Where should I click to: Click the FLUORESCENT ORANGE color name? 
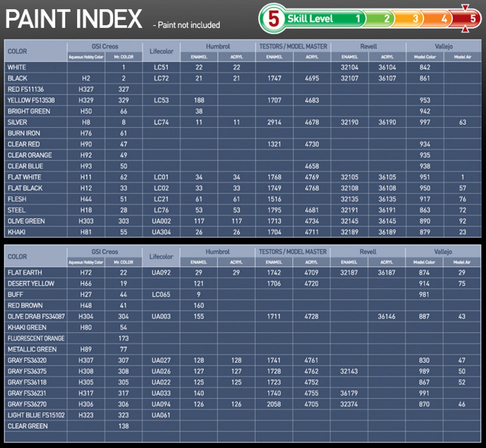click(x=36, y=338)
